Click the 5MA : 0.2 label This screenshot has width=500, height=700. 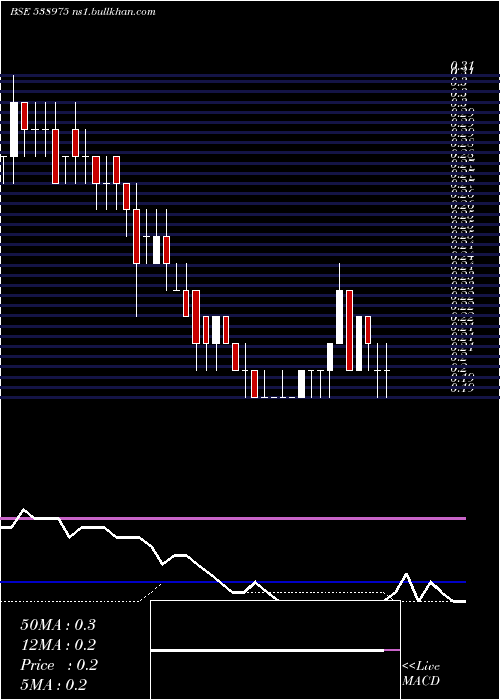(54, 685)
